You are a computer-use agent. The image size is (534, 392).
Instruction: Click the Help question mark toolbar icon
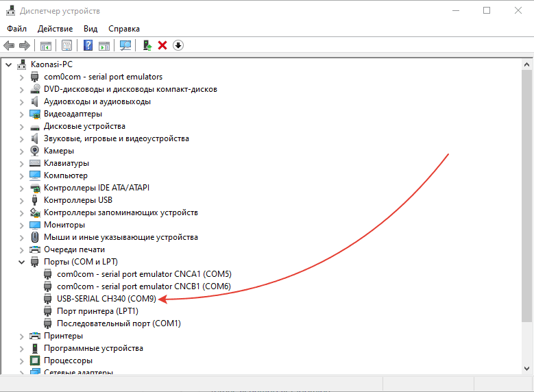pos(88,45)
